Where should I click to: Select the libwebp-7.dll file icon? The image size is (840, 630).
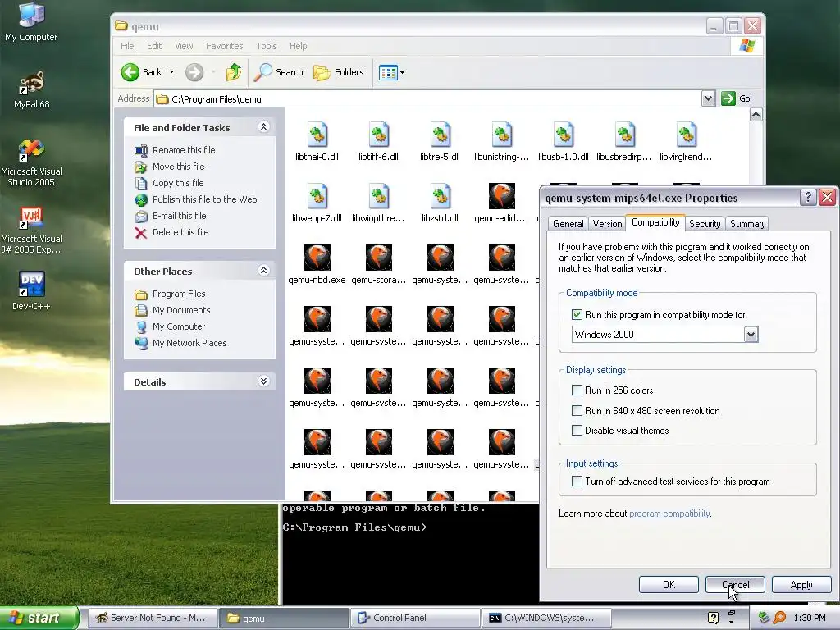point(317,196)
